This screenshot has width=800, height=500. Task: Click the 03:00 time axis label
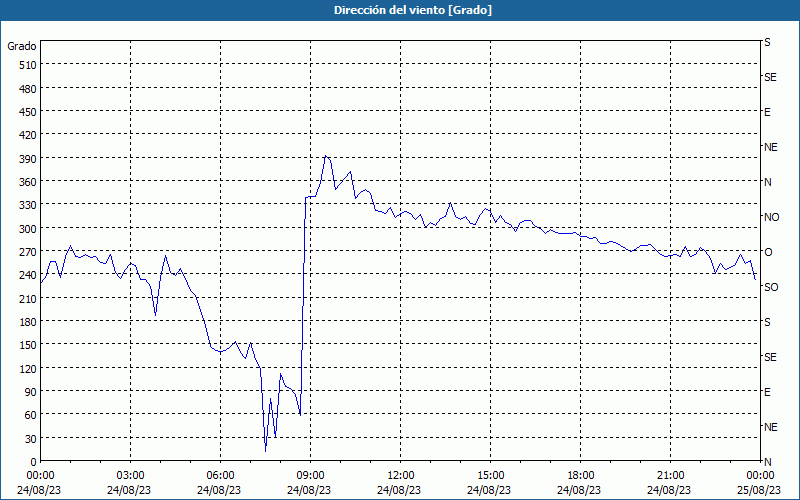tap(130, 476)
